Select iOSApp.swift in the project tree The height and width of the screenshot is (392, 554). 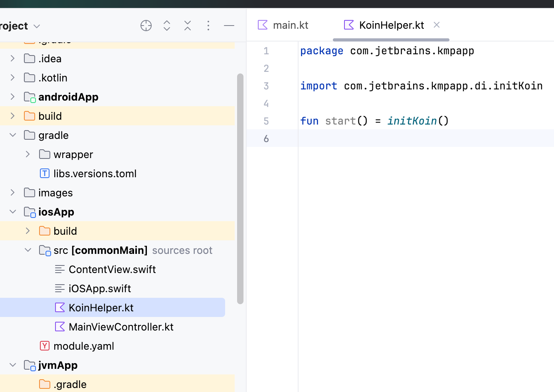tap(100, 289)
